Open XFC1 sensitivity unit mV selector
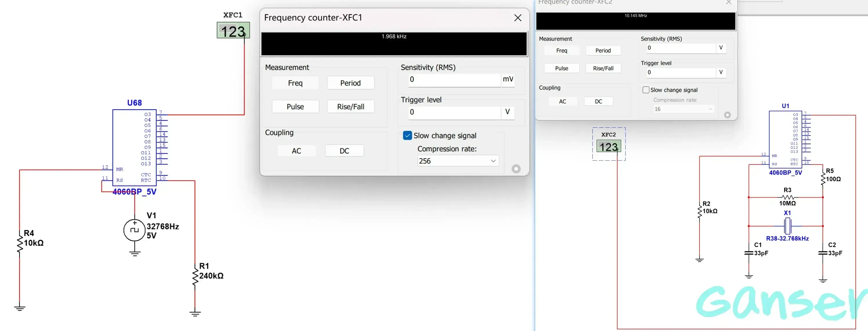Image resolution: width=868 pixels, height=331 pixels. [x=508, y=79]
